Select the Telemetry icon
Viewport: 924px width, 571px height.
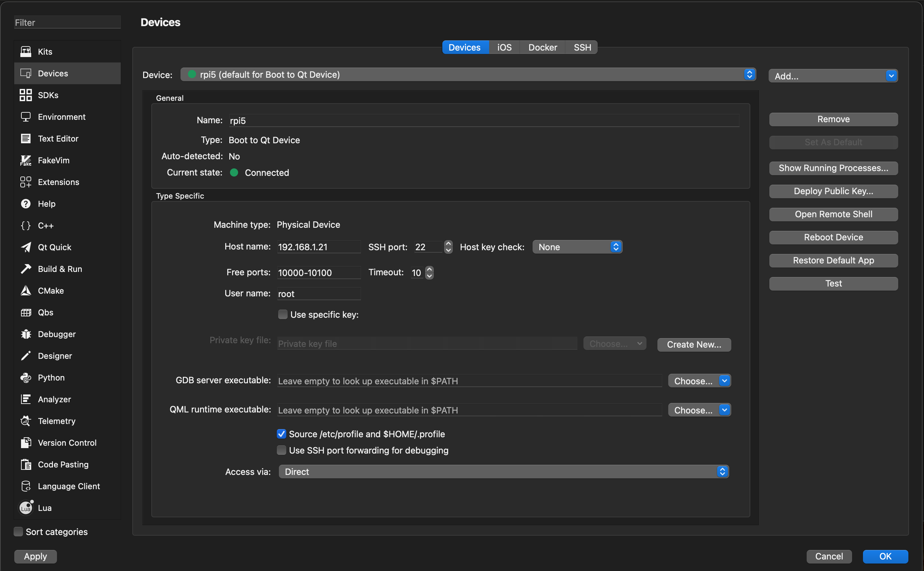coord(26,421)
